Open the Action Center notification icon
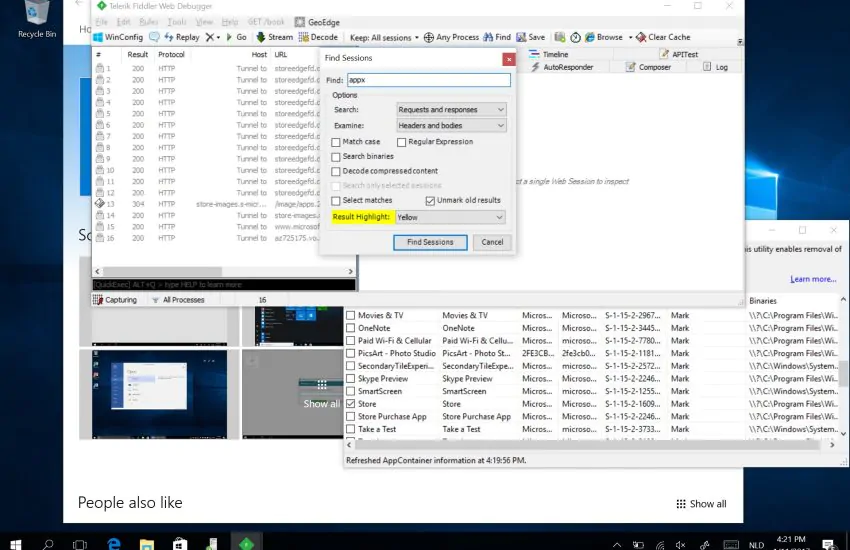The image size is (850, 550). 828,545
